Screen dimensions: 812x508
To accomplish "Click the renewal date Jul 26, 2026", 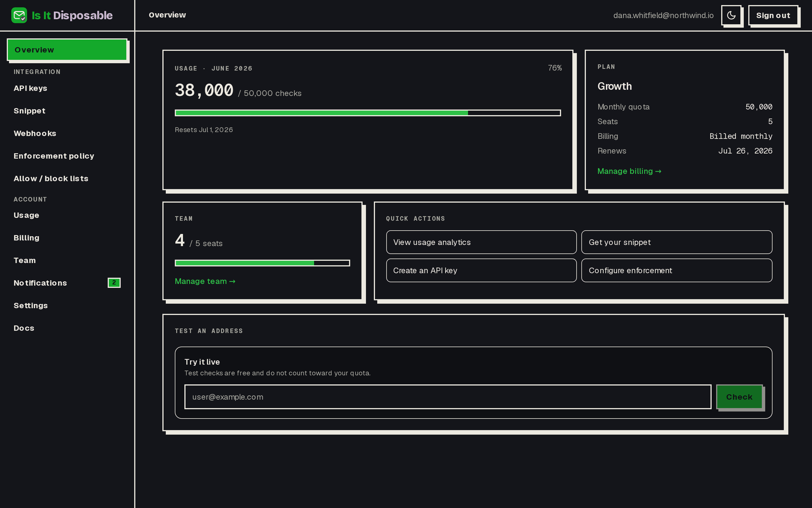I will click(x=745, y=151).
